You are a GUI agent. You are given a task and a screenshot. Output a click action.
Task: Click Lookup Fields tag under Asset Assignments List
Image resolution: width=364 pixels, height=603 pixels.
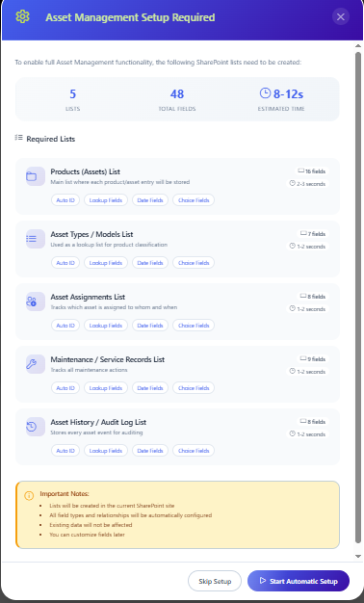[x=106, y=326]
